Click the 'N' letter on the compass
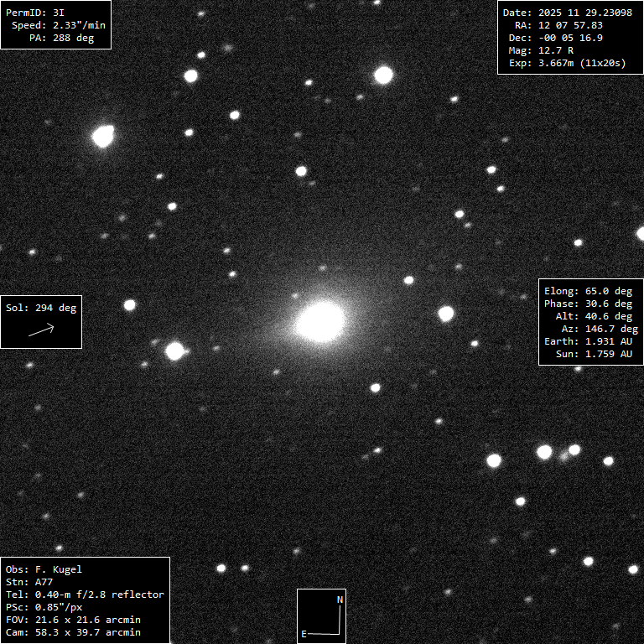 click(x=340, y=600)
